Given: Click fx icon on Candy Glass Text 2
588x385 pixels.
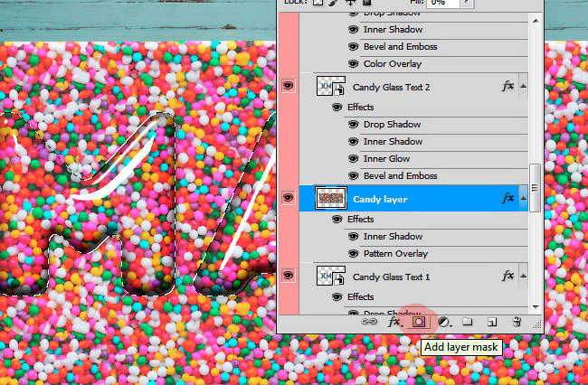Looking at the screenshot, I should (x=507, y=86).
